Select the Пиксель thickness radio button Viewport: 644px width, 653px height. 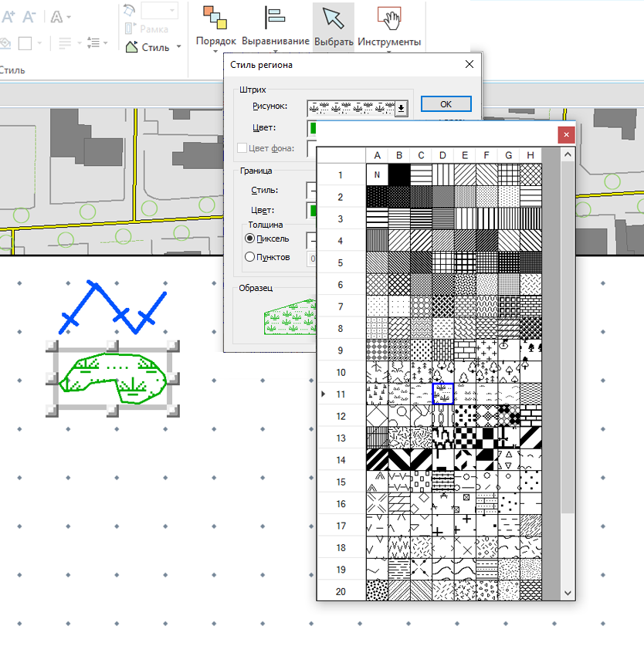[x=249, y=239]
